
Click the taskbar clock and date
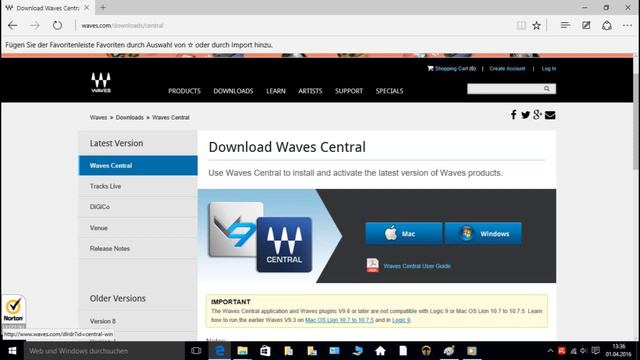click(x=618, y=351)
